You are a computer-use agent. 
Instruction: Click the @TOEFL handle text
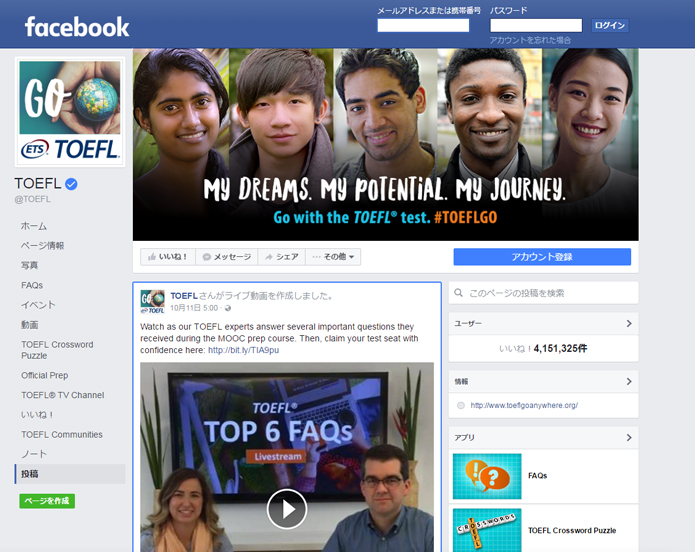[x=32, y=199]
